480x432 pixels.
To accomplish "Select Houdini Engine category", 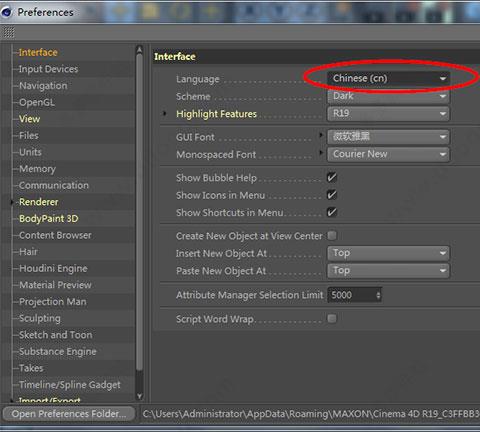I will click(x=53, y=268).
